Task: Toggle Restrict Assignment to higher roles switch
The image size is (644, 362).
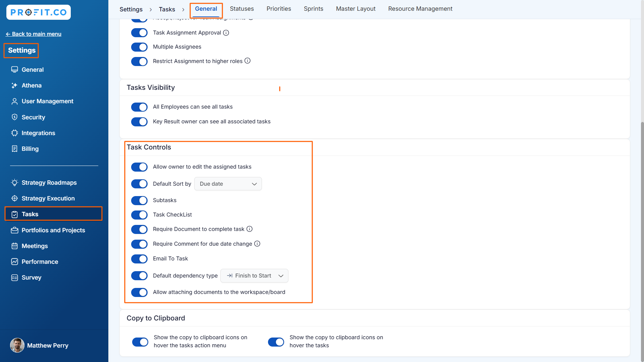Action: [x=139, y=61]
